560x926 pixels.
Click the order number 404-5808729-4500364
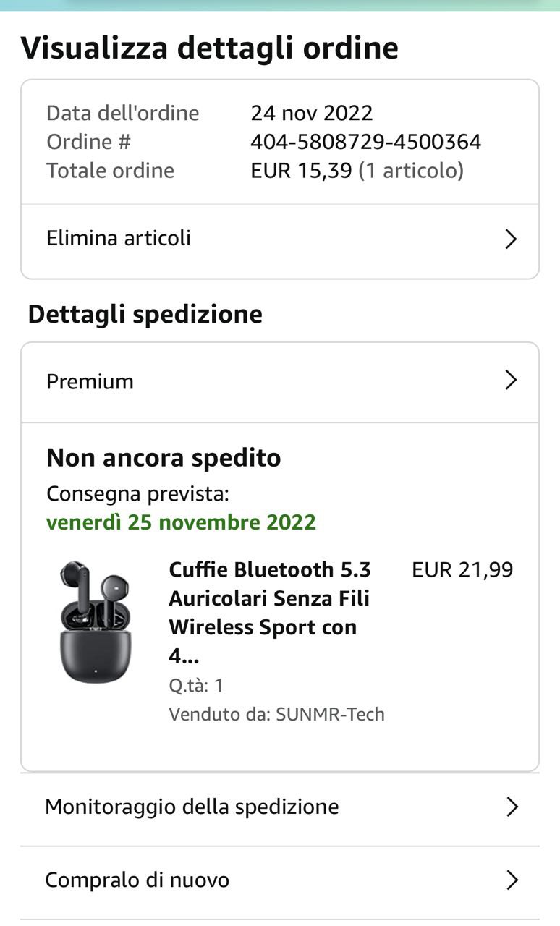[x=365, y=142]
